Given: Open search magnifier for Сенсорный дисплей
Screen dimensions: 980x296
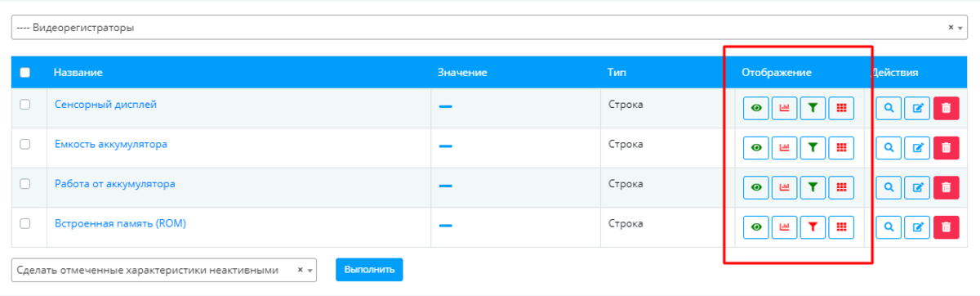Looking at the screenshot, I should [x=889, y=108].
